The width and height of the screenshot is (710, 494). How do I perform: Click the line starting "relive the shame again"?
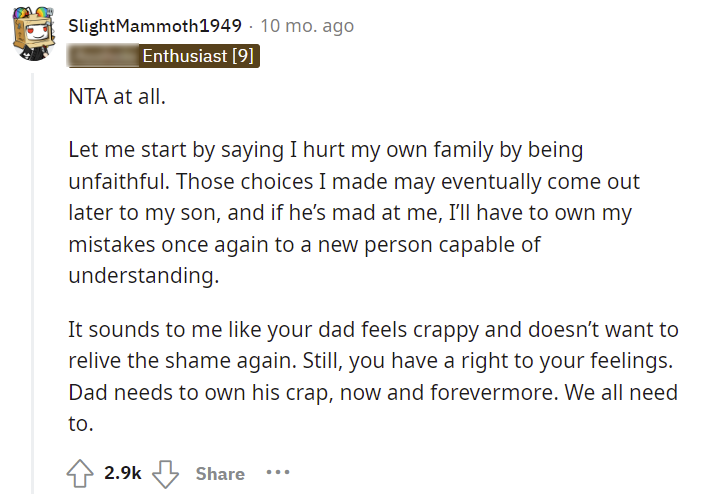(x=370, y=361)
